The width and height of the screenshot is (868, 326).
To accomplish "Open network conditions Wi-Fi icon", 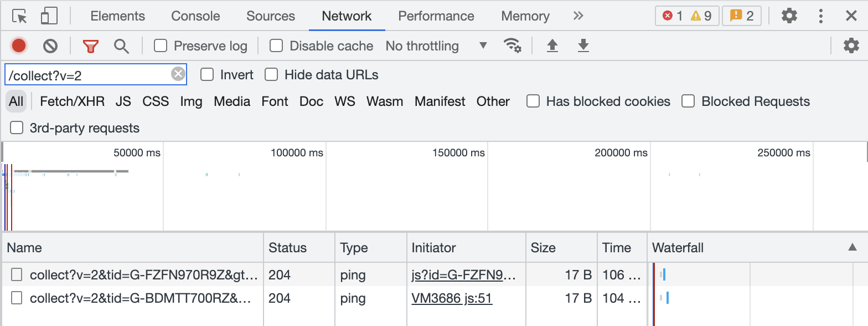I will pyautogui.click(x=512, y=45).
